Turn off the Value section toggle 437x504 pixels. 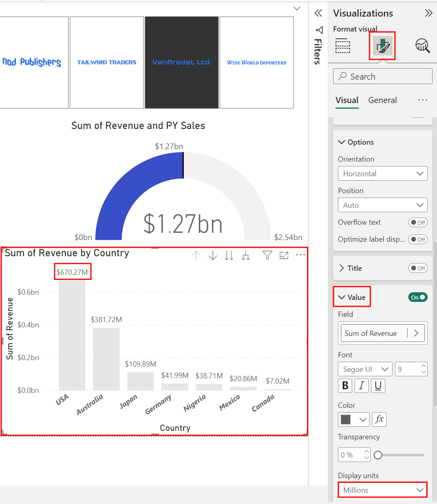[x=417, y=297]
